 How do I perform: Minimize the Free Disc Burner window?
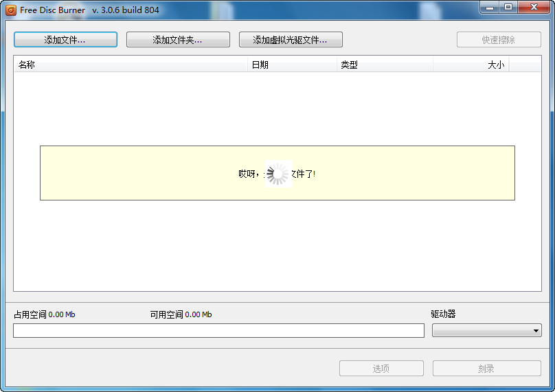pyautogui.click(x=490, y=8)
